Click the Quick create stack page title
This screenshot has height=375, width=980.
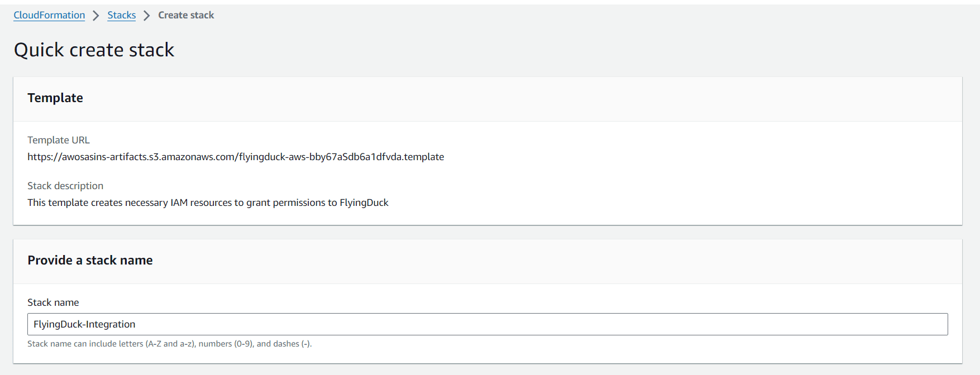tap(94, 50)
